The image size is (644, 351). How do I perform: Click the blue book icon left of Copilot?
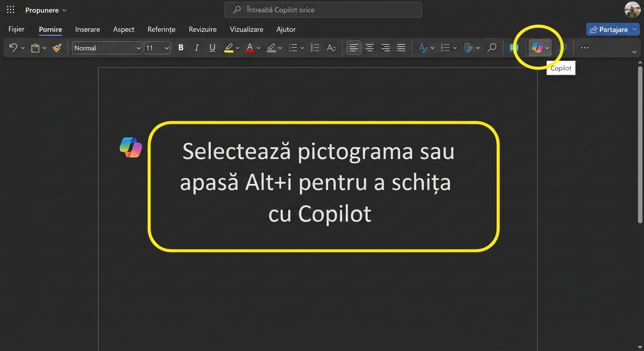click(x=514, y=48)
